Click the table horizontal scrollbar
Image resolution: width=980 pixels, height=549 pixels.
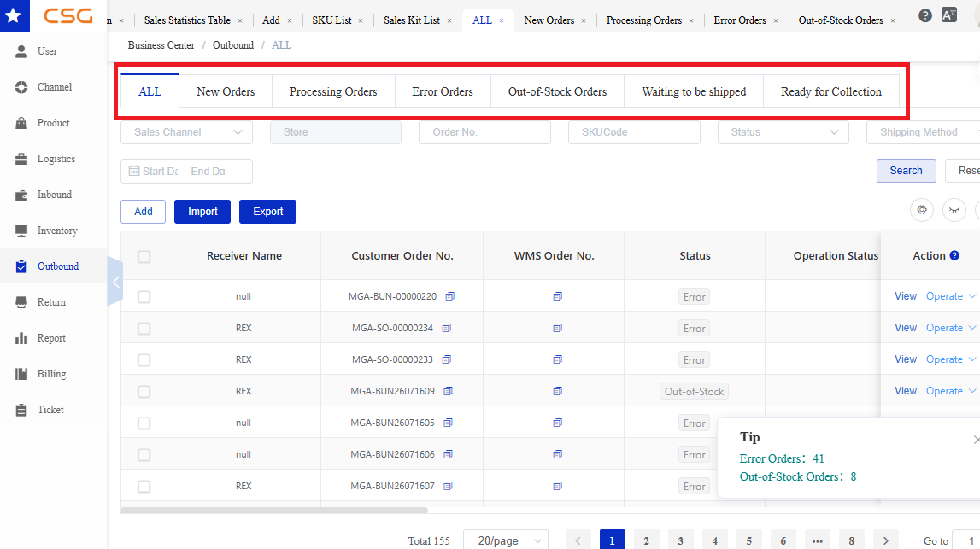click(274, 511)
